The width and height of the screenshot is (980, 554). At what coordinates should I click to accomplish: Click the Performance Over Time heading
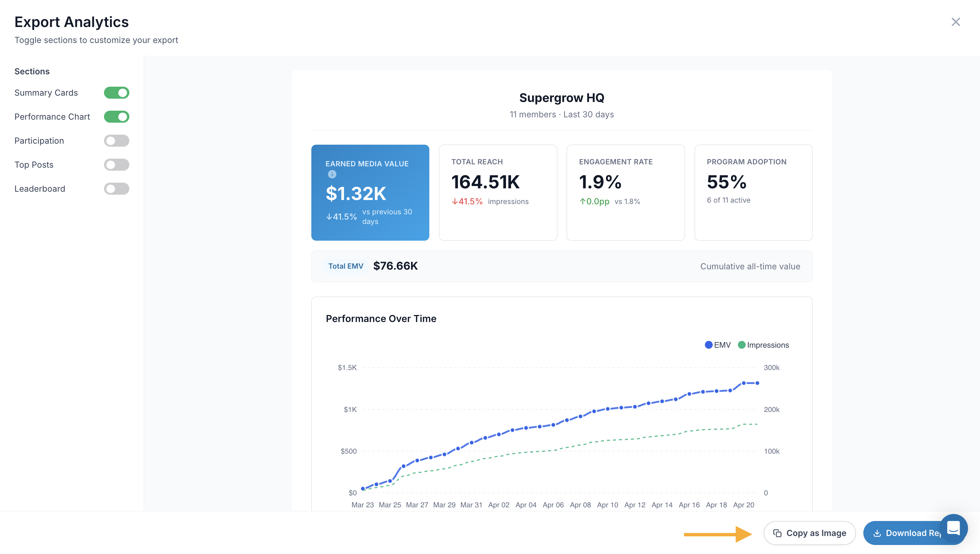[x=381, y=318]
